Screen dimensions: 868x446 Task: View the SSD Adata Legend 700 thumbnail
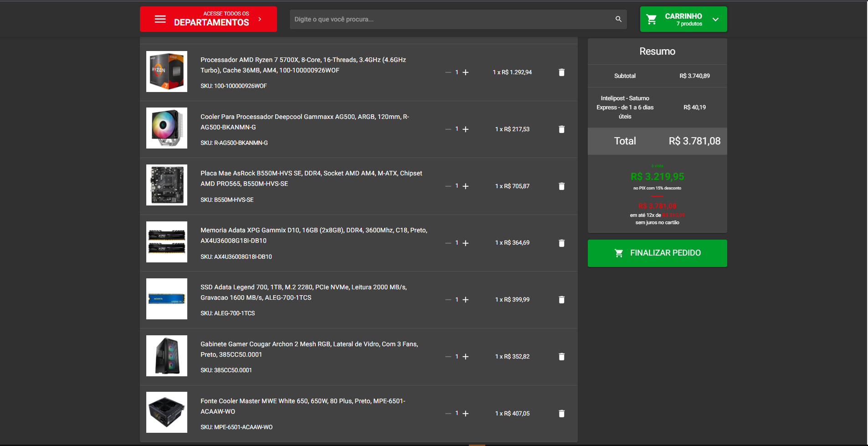point(167,299)
